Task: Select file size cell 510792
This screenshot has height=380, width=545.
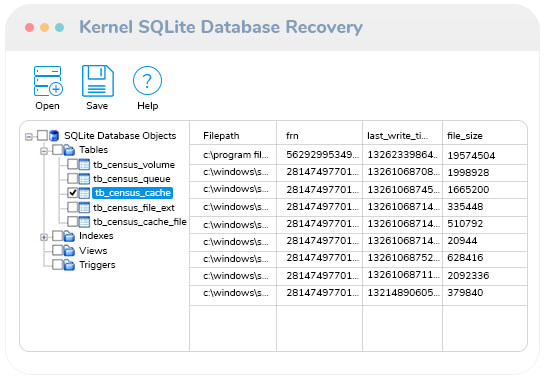Action: (485, 224)
